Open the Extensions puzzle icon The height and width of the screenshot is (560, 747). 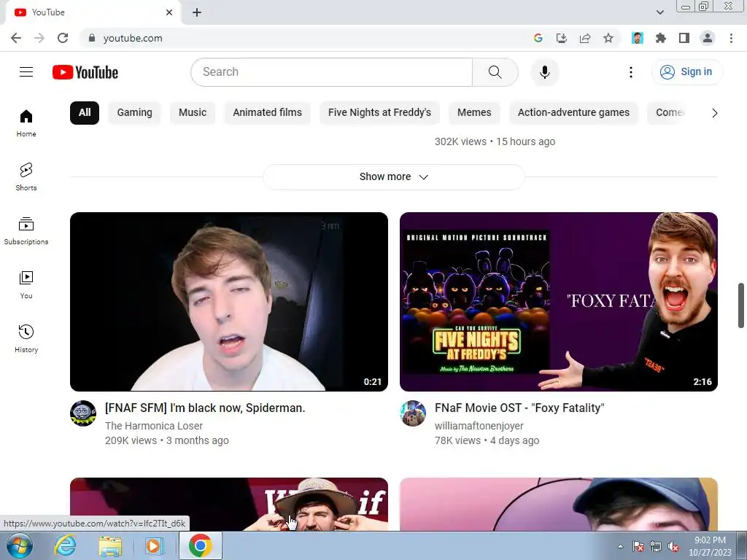click(x=661, y=38)
